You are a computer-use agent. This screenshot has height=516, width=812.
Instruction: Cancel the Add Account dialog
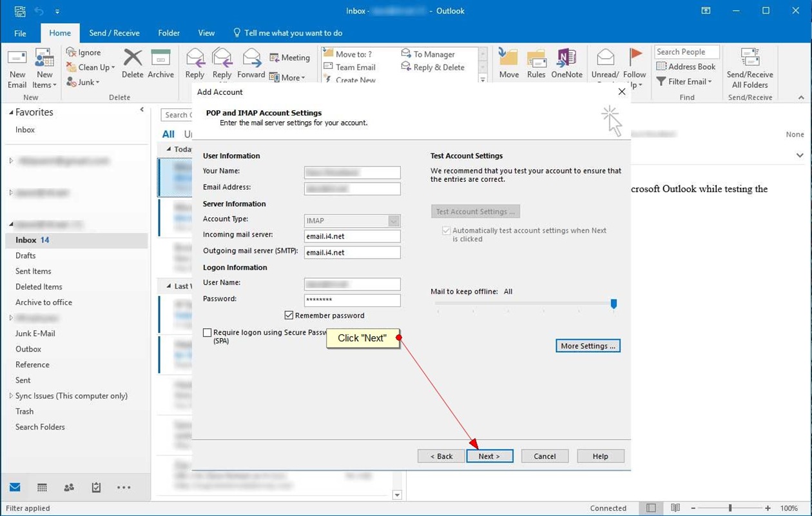[545, 456]
